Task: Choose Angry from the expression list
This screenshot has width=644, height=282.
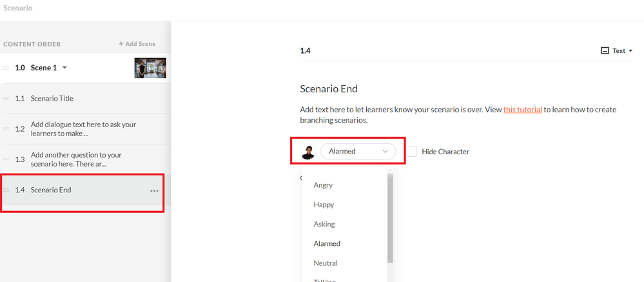Action: pyautogui.click(x=323, y=185)
